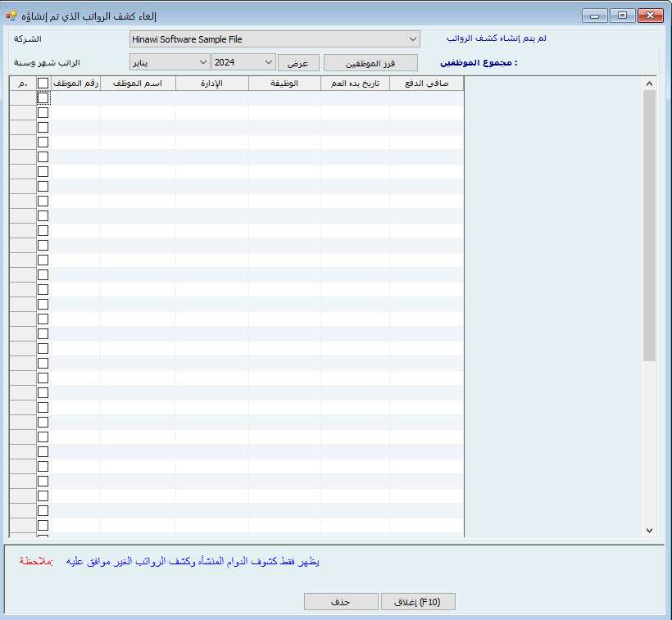Click the الإدارة column header
This screenshot has height=620, width=672.
(211, 84)
